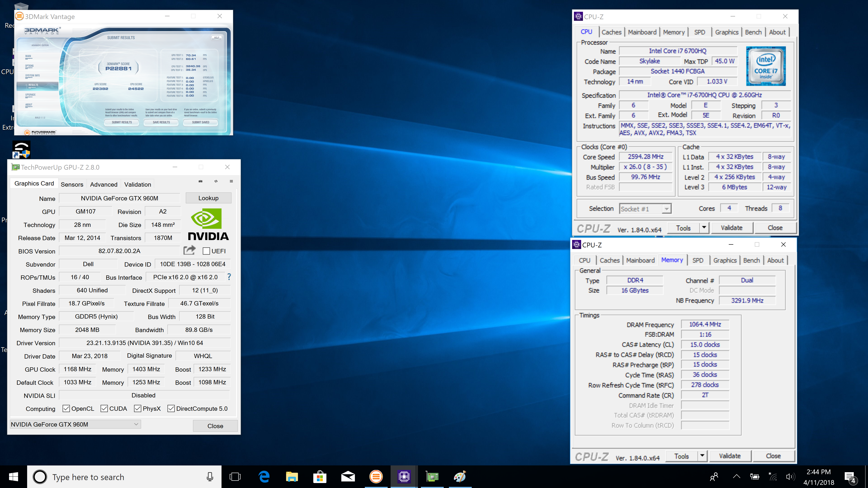Open Bench tab in upper CPU-Z
Viewport: 868px width, 488px height.
[753, 32]
